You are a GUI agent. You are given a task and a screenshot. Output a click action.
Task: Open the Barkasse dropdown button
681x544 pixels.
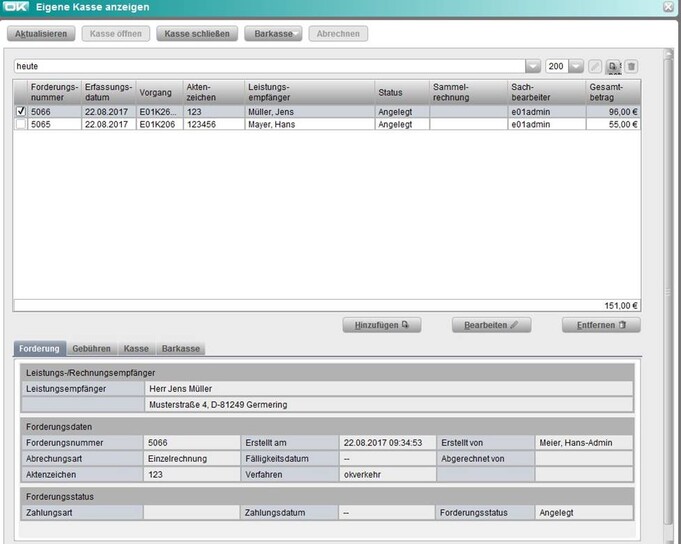(272, 34)
